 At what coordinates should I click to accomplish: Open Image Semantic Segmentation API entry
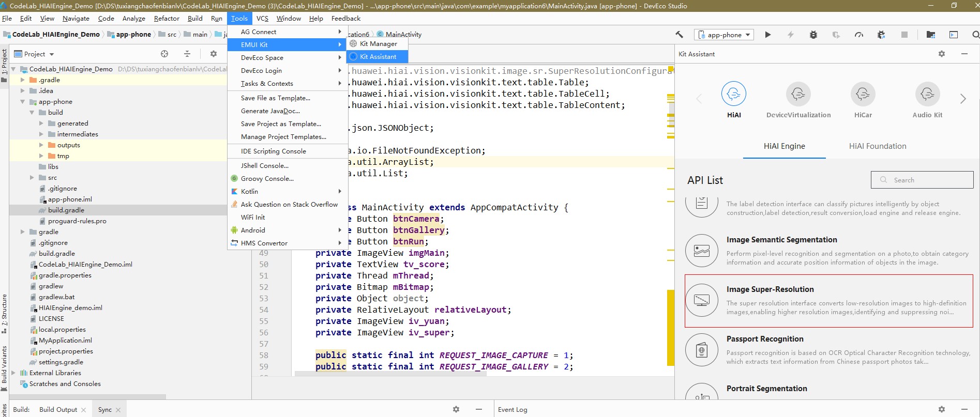click(x=829, y=251)
